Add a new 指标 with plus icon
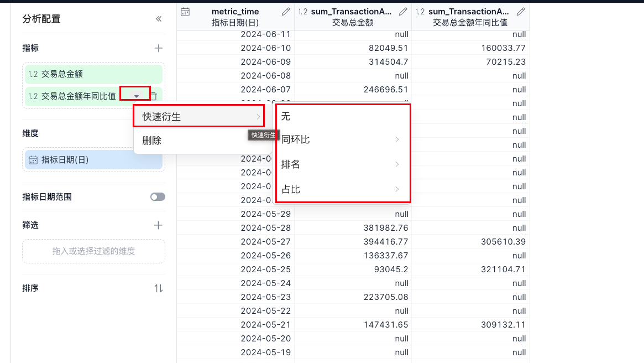Screen dimensions: 644x363 coord(159,48)
